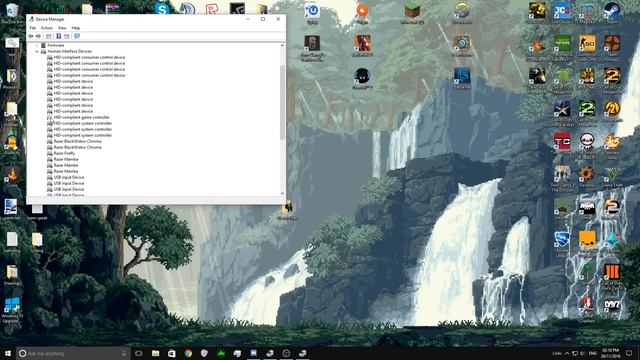The height and width of the screenshot is (360, 640).
Task: Select the Firmware tree label
Action: point(56,45)
